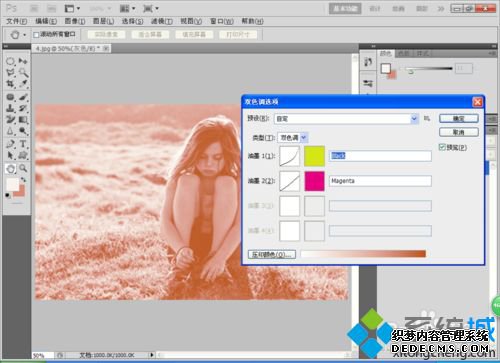This screenshot has height=363, width=500.
Task: Click the Overprint Colors button
Action: (x=272, y=255)
